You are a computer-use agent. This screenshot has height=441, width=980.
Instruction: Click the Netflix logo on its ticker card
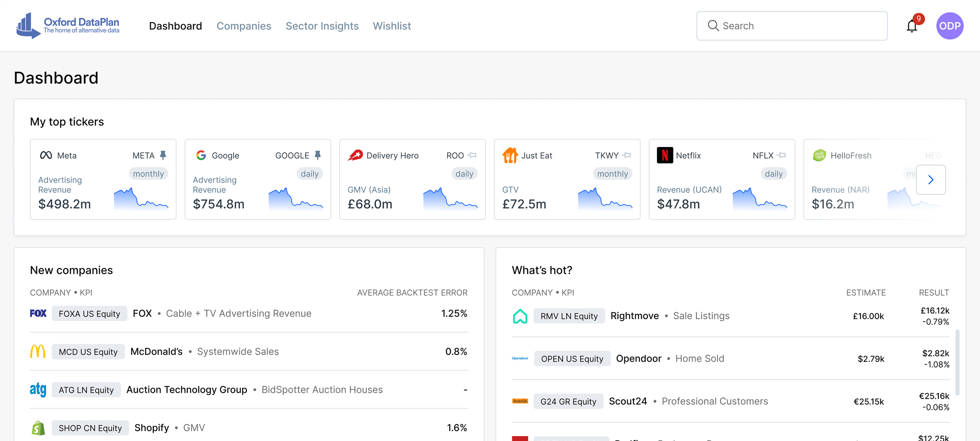tap(665, 155)
